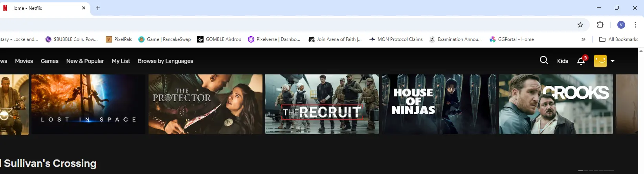Open Chrome three-dot menu

[x=635, y=25]
